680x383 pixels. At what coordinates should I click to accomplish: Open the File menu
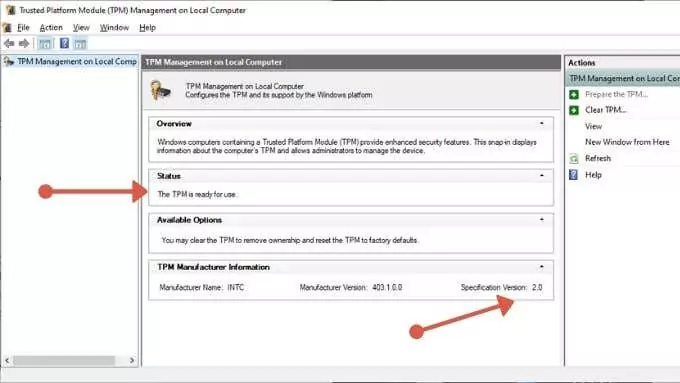[x=23, y=28]
